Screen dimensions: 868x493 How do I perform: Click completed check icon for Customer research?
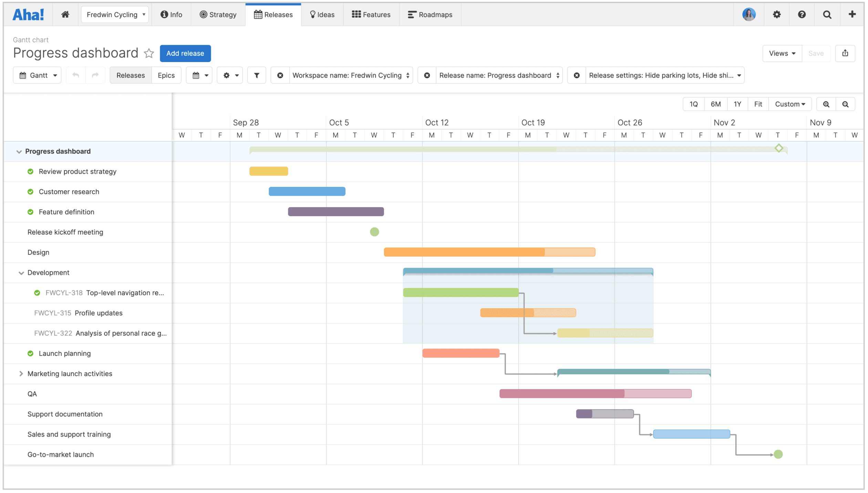pos(31,192)
